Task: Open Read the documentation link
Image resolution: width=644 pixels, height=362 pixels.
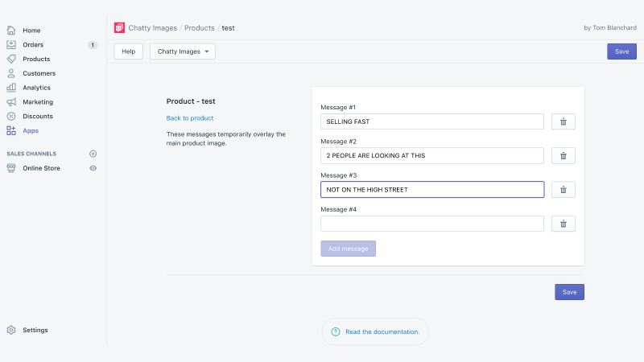Action: (x=382, y=331)
